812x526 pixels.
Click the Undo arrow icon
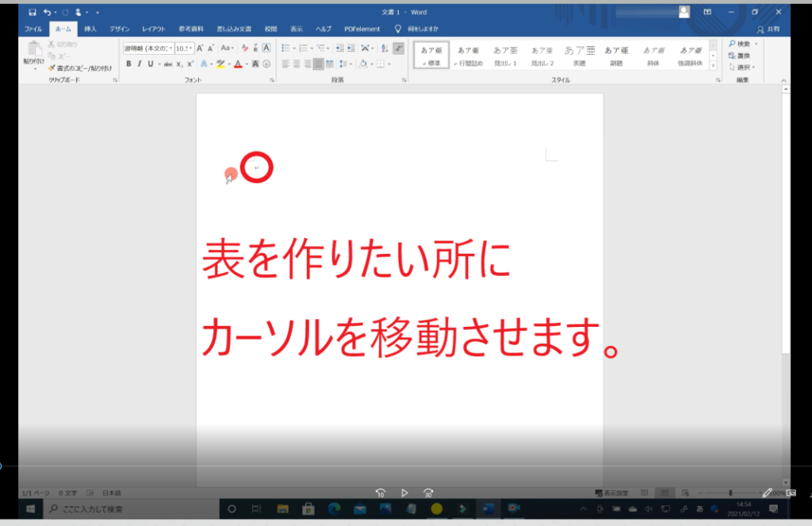(x=48, y=13)
